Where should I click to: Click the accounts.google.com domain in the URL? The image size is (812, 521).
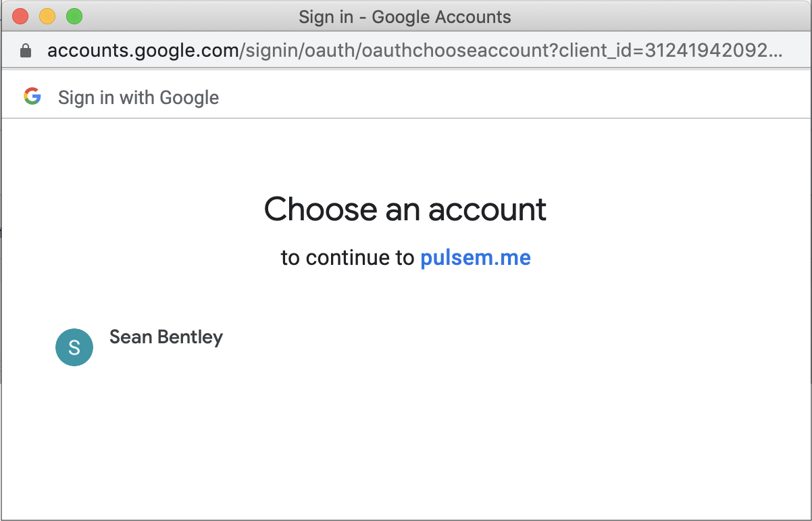143,51
